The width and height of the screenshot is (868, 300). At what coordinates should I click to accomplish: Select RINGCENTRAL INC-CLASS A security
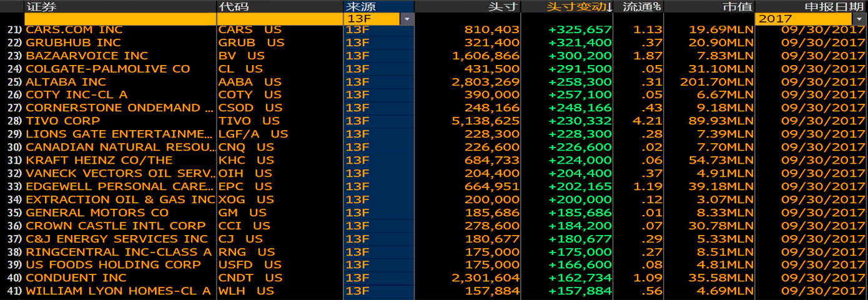tap(119, 252)
